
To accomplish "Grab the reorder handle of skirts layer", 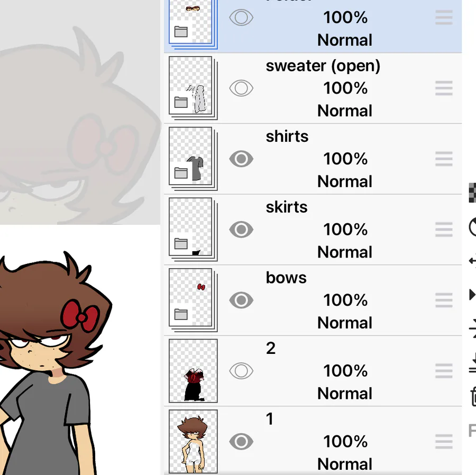I will 444,230.
